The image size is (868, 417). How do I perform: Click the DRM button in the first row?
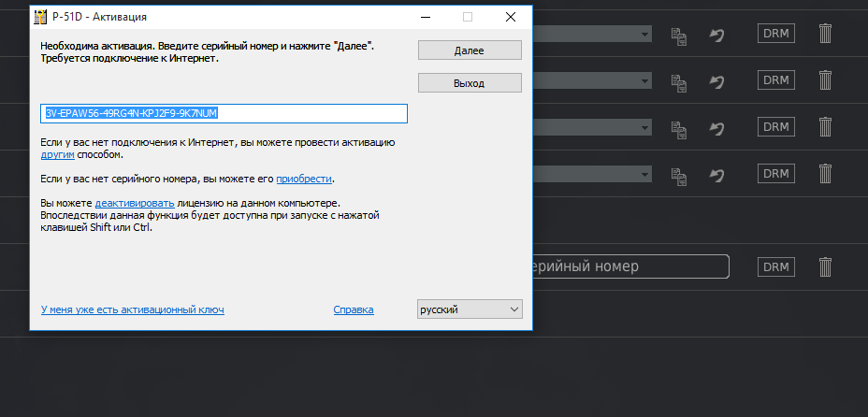tap(776, 33)
